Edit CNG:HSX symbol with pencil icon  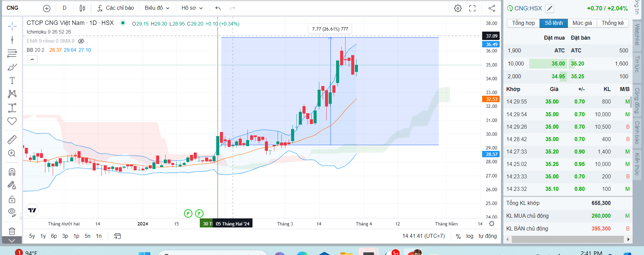coord(549,8)
